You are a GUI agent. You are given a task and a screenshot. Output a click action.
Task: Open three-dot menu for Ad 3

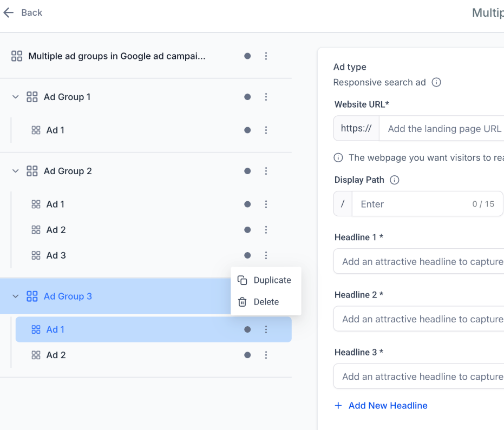(266, 255)
